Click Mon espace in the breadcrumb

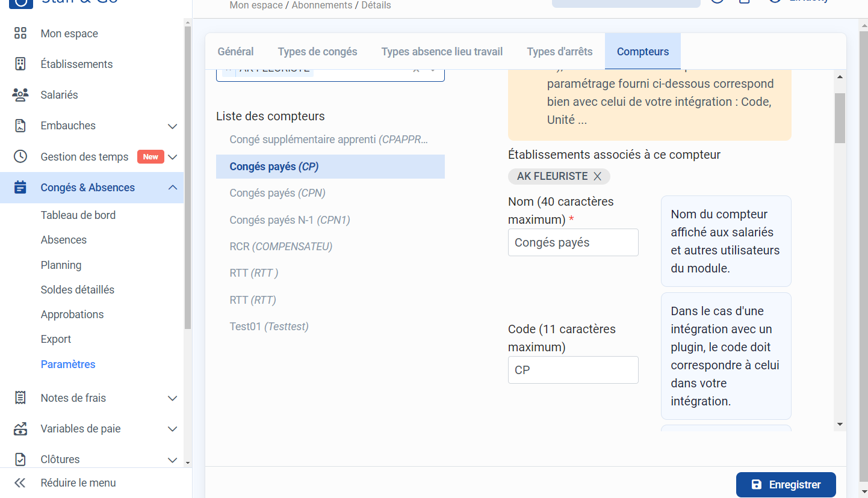256,5
